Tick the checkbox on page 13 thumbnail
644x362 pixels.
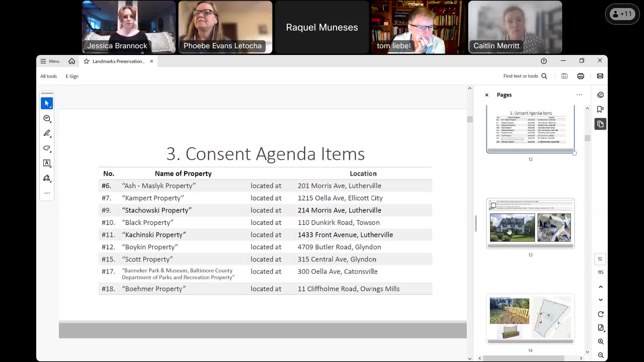pos(493,205)
